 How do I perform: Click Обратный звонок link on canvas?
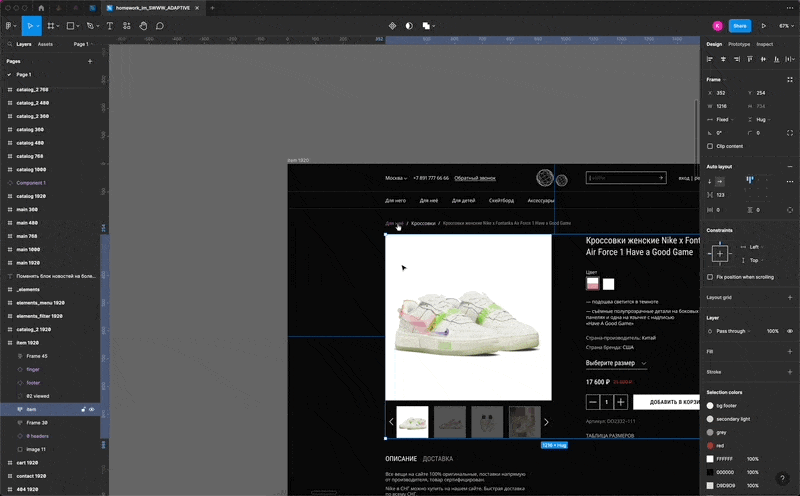(x=474, y=178)
